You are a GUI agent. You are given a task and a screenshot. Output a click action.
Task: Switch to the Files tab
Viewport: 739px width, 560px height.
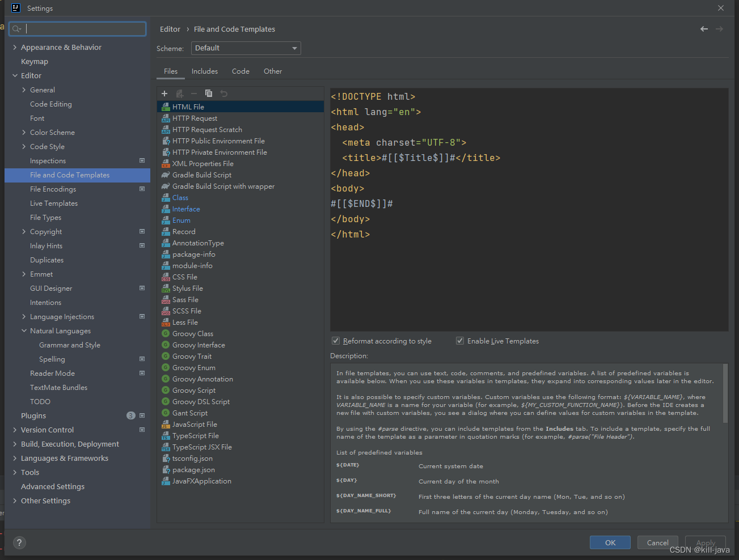pos(171,71)
